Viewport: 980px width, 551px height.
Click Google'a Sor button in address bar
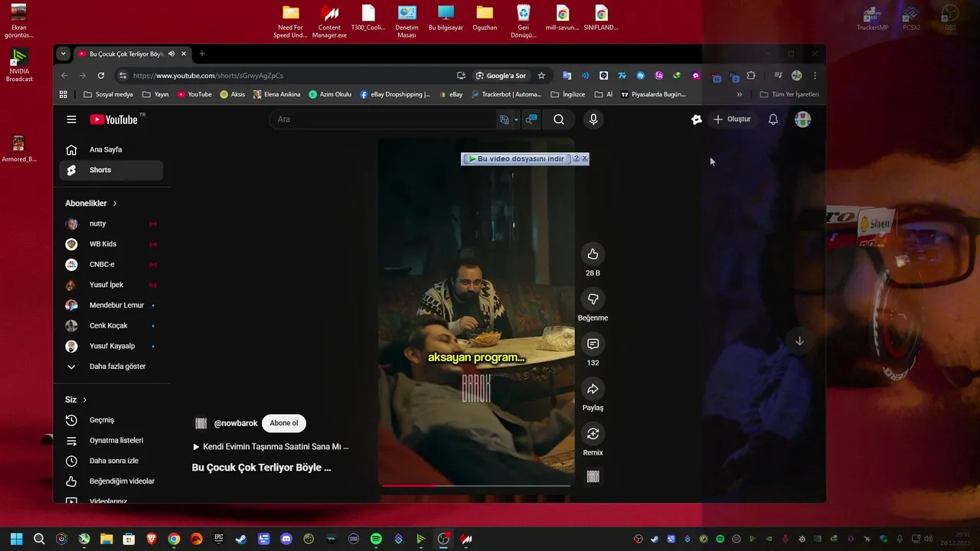(501, 76)
